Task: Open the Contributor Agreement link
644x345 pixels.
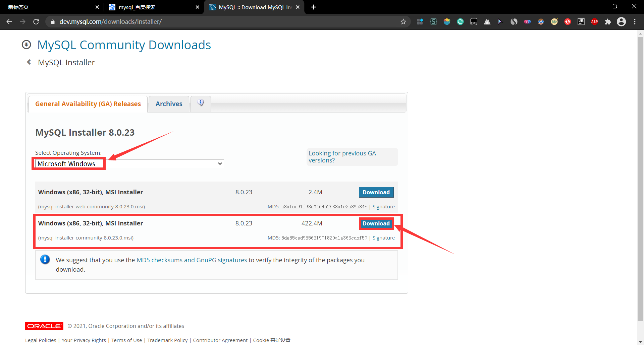Action: [220, 340]
